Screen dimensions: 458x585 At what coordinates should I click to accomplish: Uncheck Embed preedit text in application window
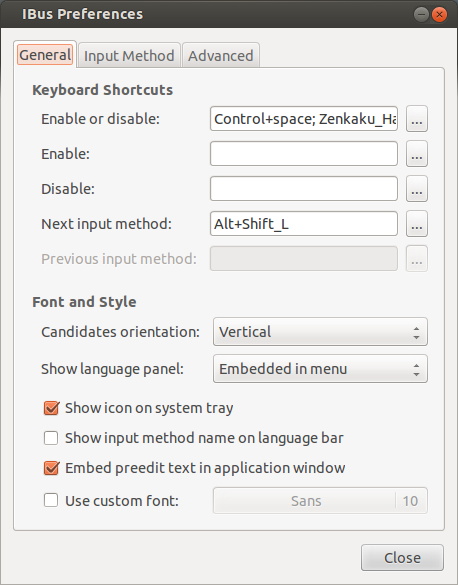click(51, 468)
